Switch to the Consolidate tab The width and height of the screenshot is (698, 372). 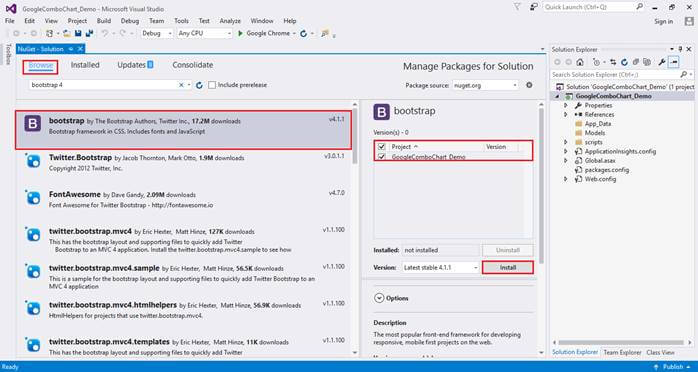pyautogui.click(x=193, y=65)
